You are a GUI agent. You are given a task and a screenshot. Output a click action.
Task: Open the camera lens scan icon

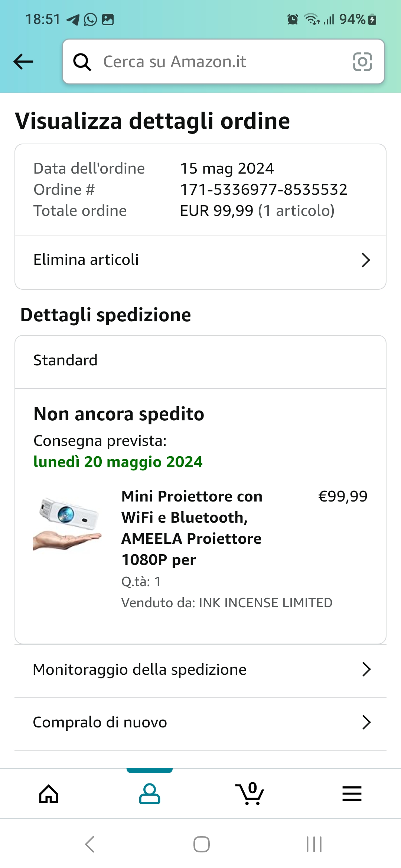tap(362, 62)
